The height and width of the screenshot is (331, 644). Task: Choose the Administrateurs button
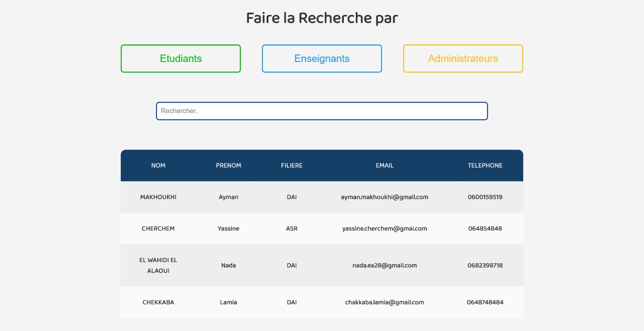(463, 59)
